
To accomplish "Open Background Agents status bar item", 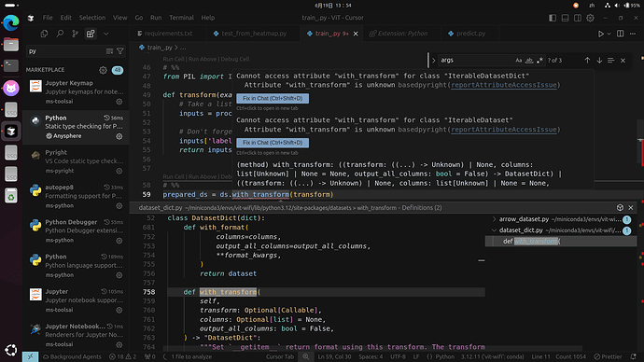I will point(72,356).
